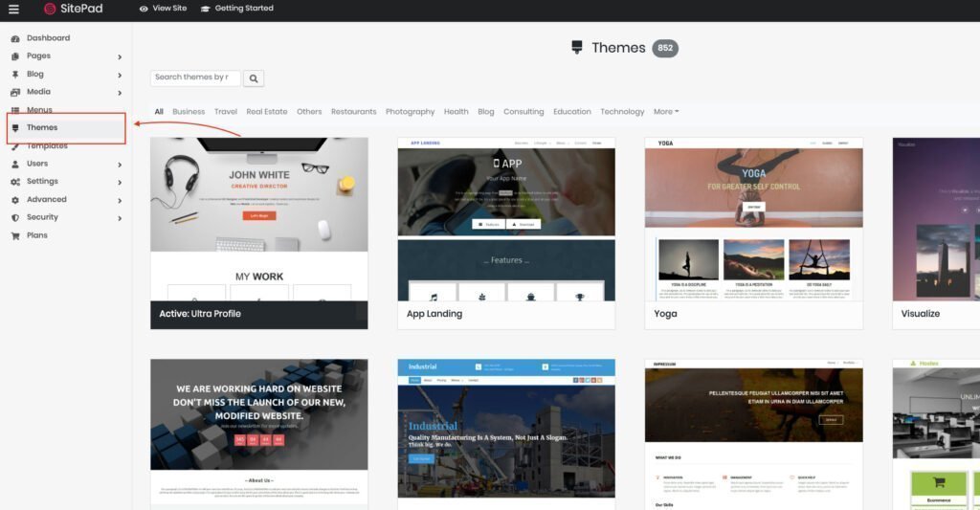
Task: Click the search magnifier button
Action: tap(253, 78)
